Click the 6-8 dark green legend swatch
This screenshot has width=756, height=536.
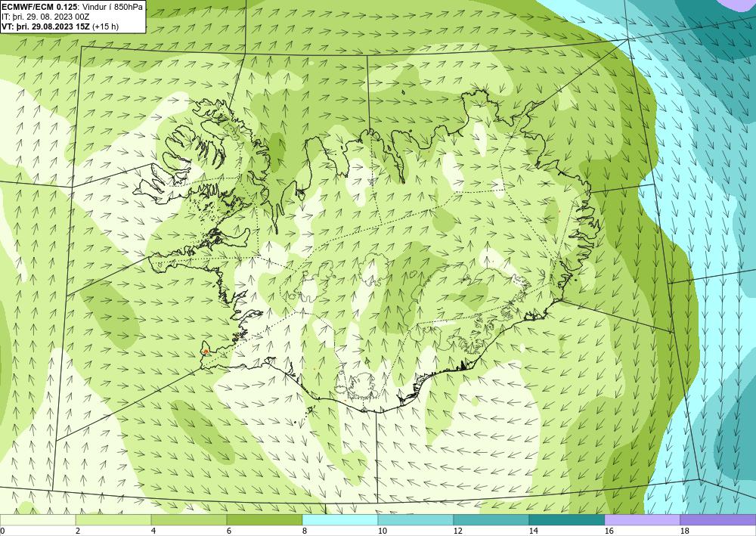[265, 519]
